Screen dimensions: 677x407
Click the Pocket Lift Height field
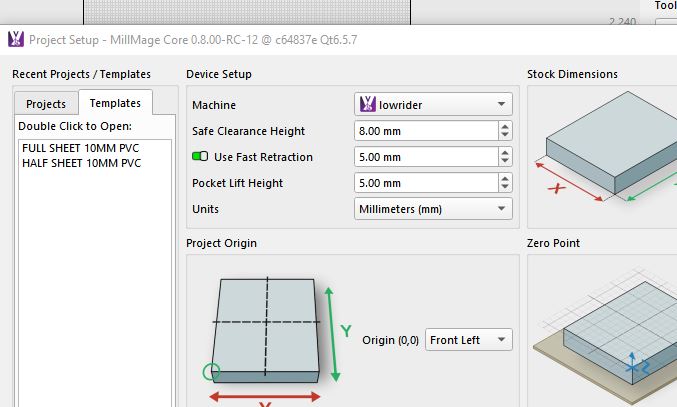426,183
